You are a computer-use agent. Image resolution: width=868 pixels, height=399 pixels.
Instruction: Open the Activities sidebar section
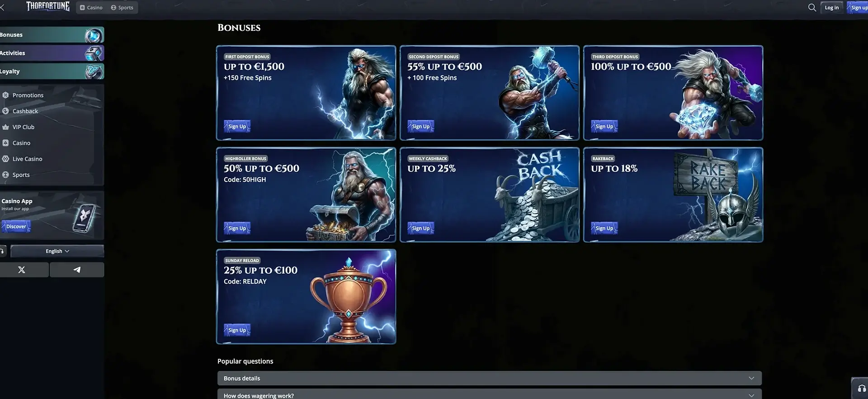tap(52, 53)
